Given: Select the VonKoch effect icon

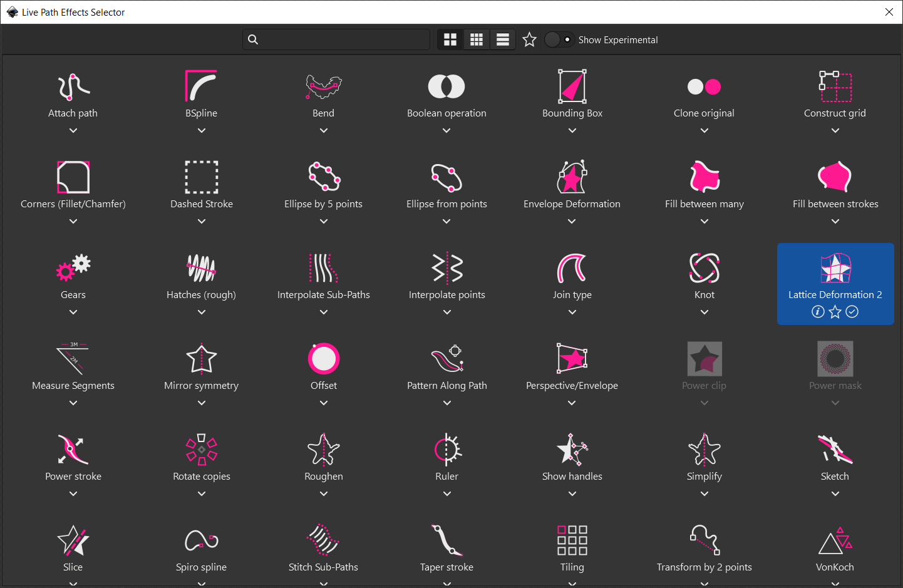Looking at the screenshot, I should (835, 540).
